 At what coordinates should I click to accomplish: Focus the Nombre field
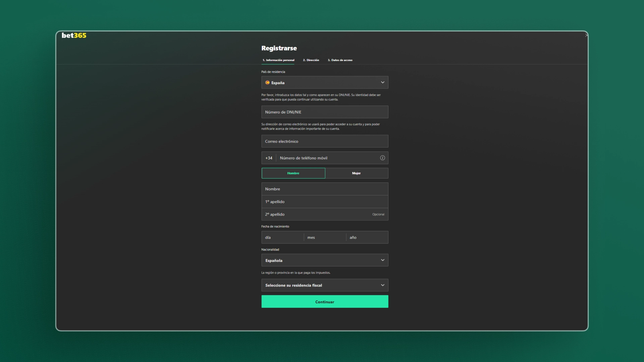click(325, 189)
